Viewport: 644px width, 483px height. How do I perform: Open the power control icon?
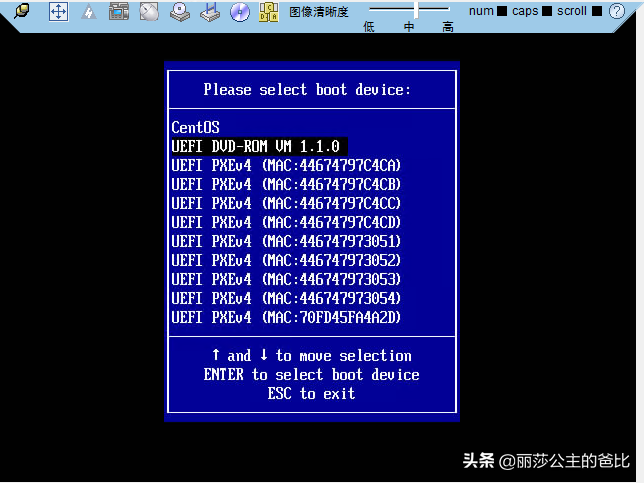coord(88,12)
